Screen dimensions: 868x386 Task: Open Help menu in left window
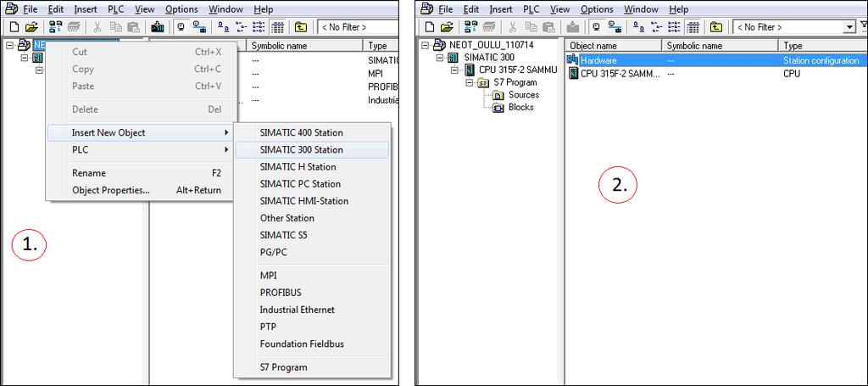(263, 9)
